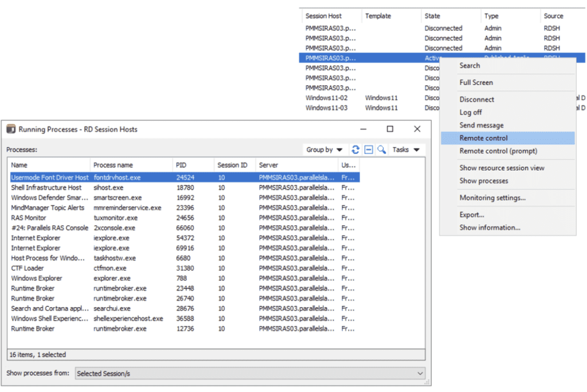Select the Windows11-02 session host row
The height and width of the screenshot is (392, 587).
tap(326, 98)
